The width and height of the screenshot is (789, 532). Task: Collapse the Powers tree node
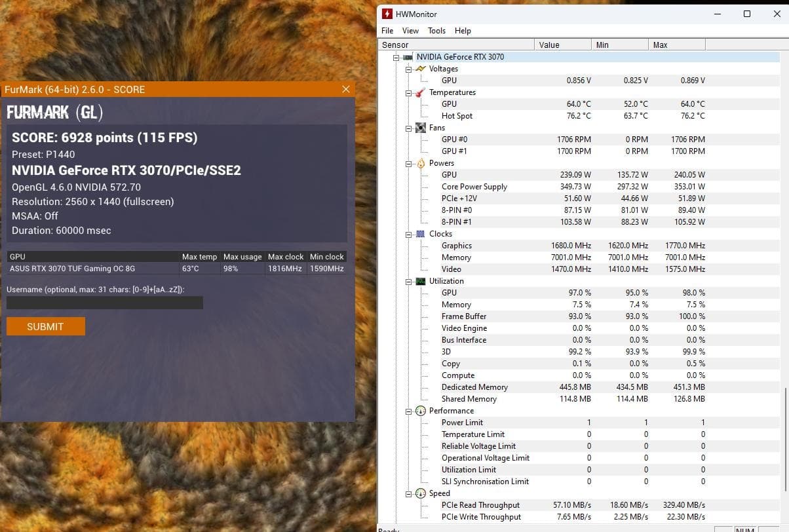(x=409, y=163)
